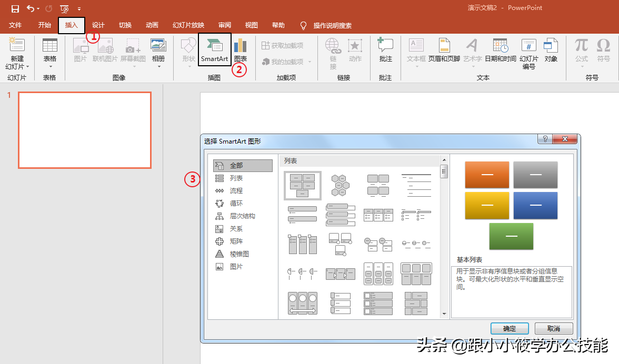Customize the Quick Access Toolbar dropdown
The height and width of the screenshot is (364, 619).
point(79,8)
